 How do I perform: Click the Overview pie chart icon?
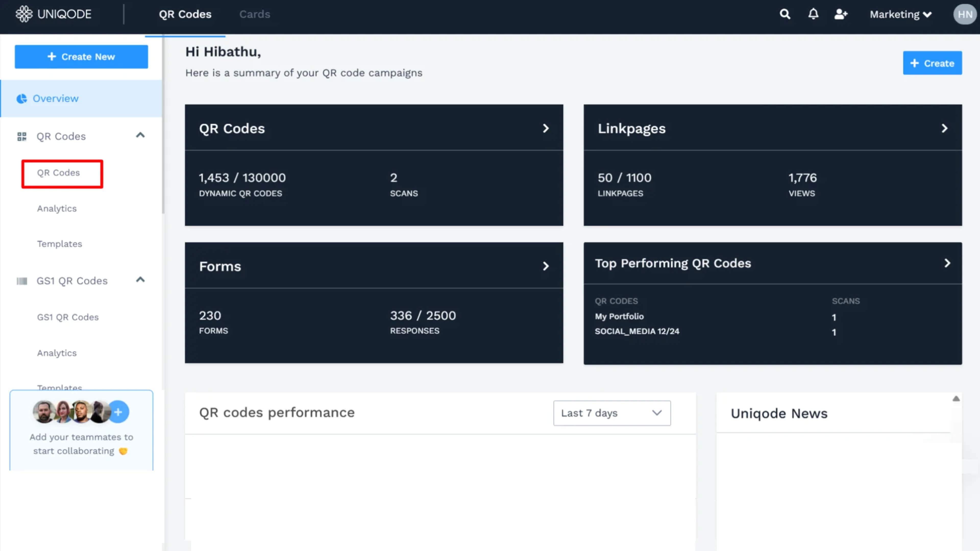click(x=22, y=98)
